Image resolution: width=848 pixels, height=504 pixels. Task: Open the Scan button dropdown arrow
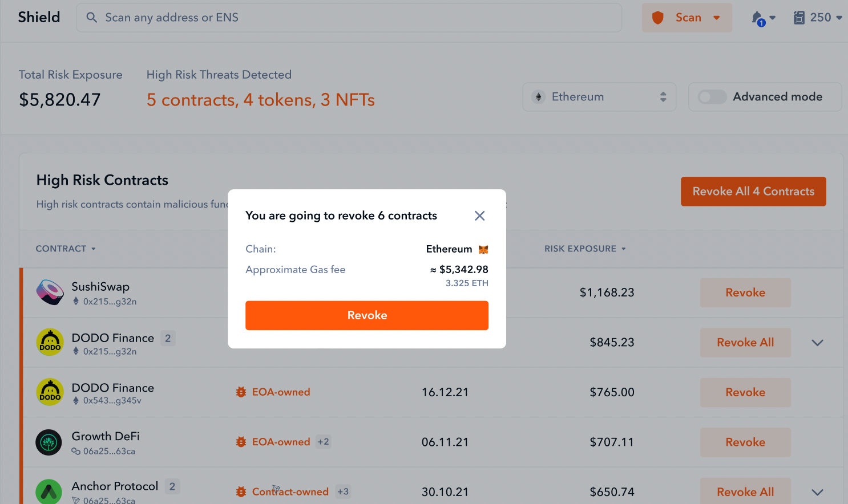tap(717, 18)
